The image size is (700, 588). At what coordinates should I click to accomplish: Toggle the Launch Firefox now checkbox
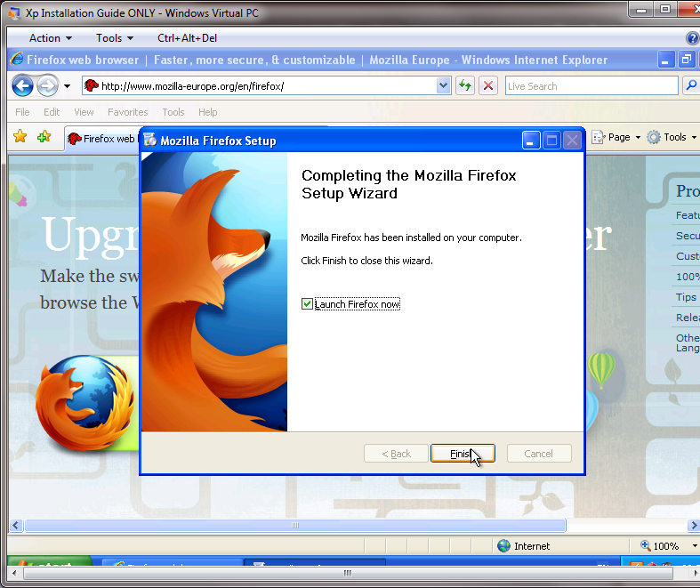(307, 304)
